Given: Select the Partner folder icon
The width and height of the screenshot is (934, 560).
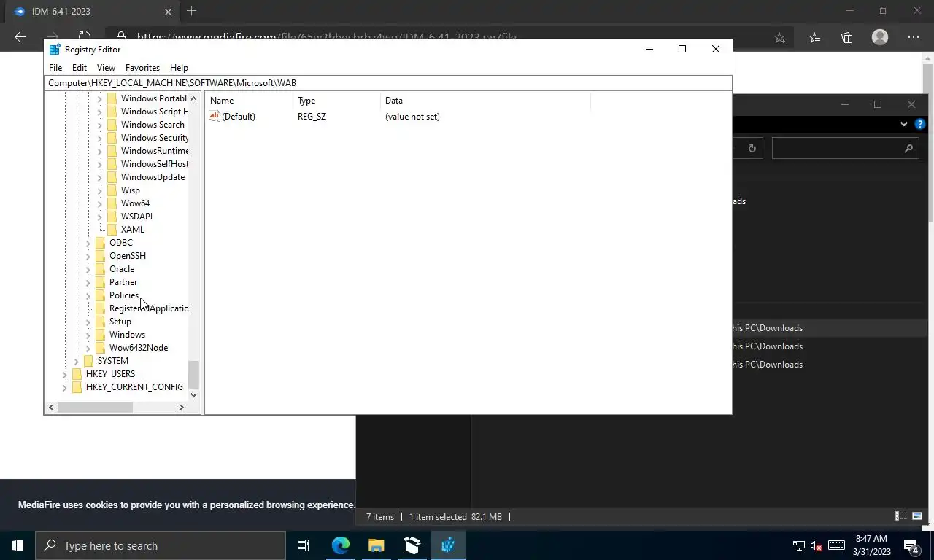Looking at the screenshot, I should pyautogui.click(x=100, y=282).
